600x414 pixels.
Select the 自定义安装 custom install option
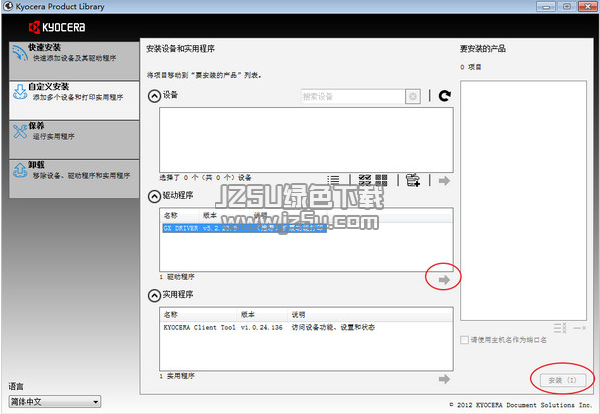(x=74, y=100)
